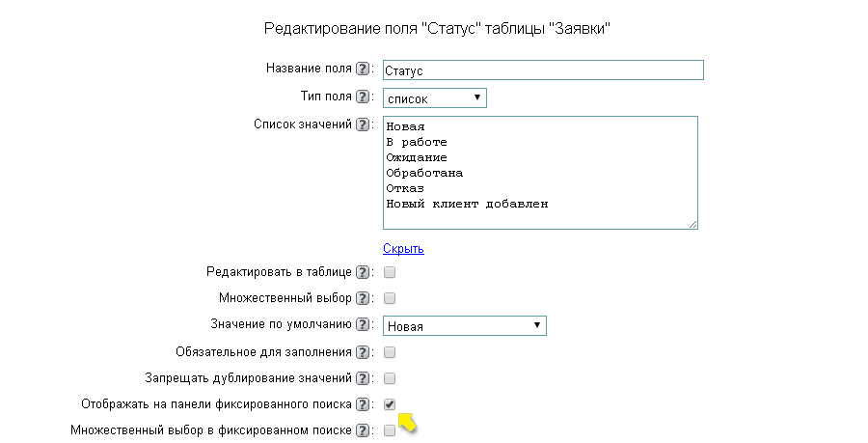Expand "Значение по умолчанию" dropdown showing "Новая"
Viewport: 868px width, 443px height.
(465, 326)
